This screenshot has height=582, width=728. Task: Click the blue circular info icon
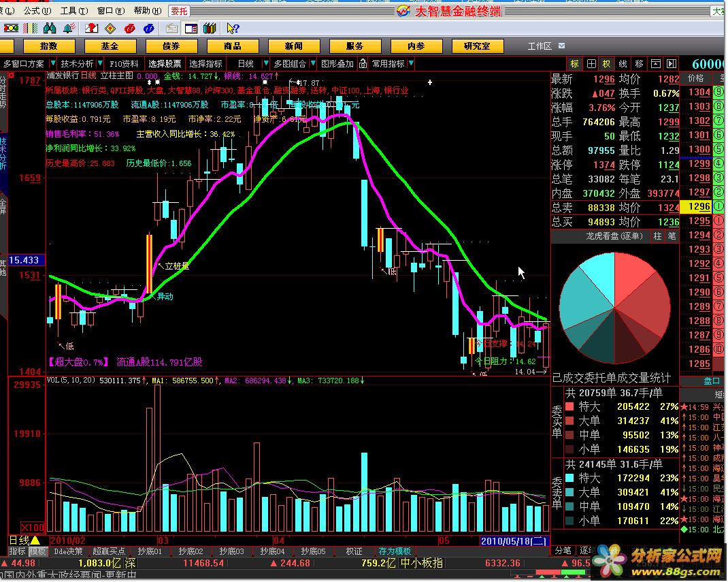point(148,29)
